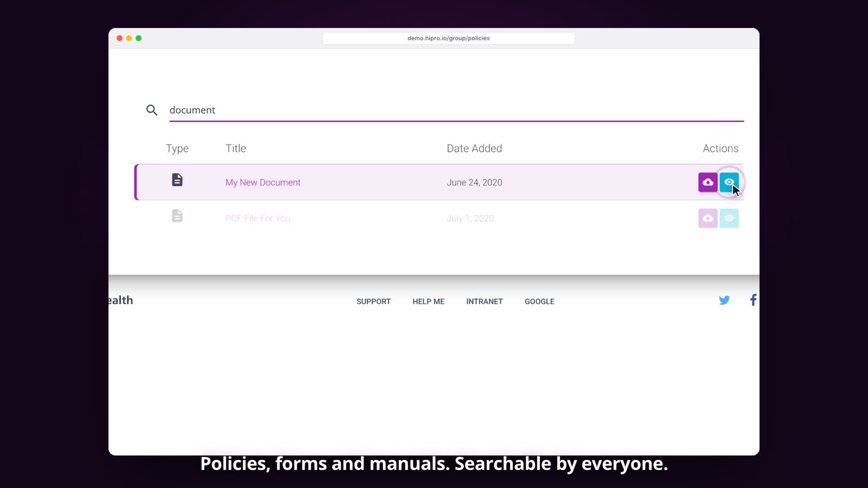Click the Actions column header
This screenshot has width=868, height=488.
(x=720, y=149)
